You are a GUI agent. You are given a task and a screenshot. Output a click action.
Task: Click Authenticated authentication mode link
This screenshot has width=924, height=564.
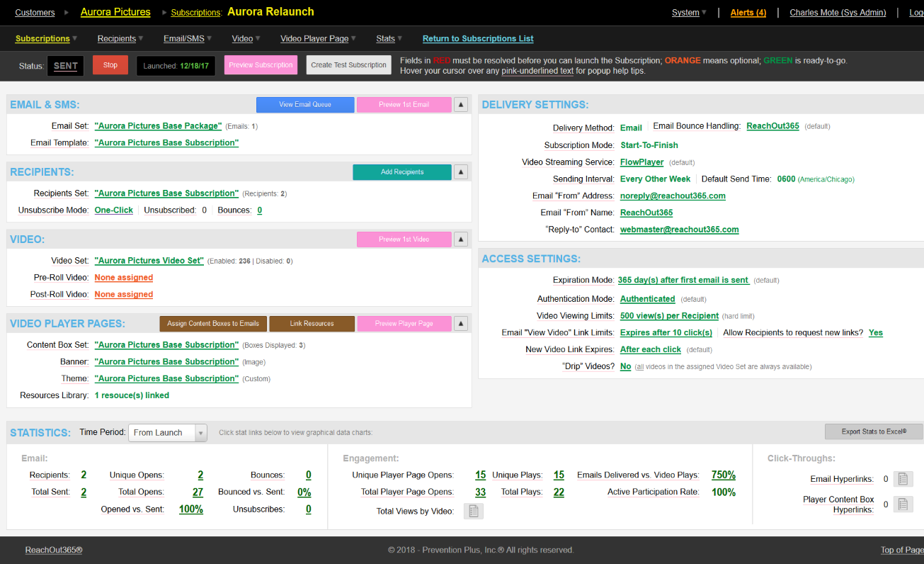[648, 299]
